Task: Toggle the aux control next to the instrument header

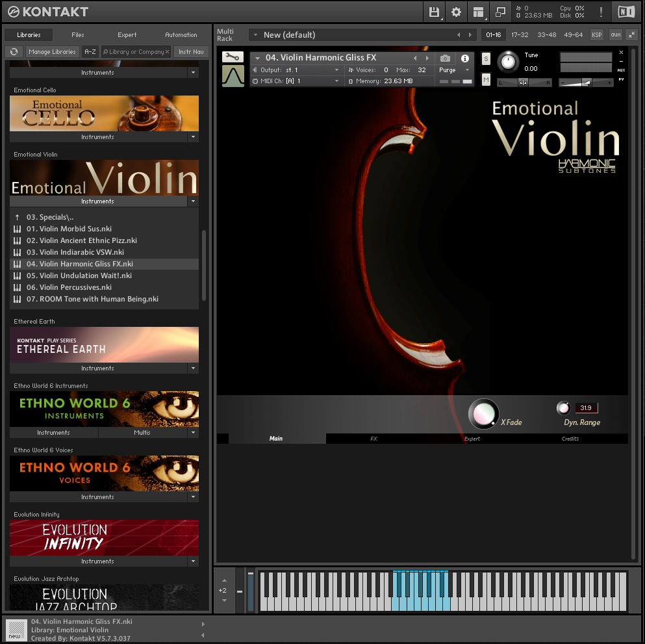Action: click(621, 70)
